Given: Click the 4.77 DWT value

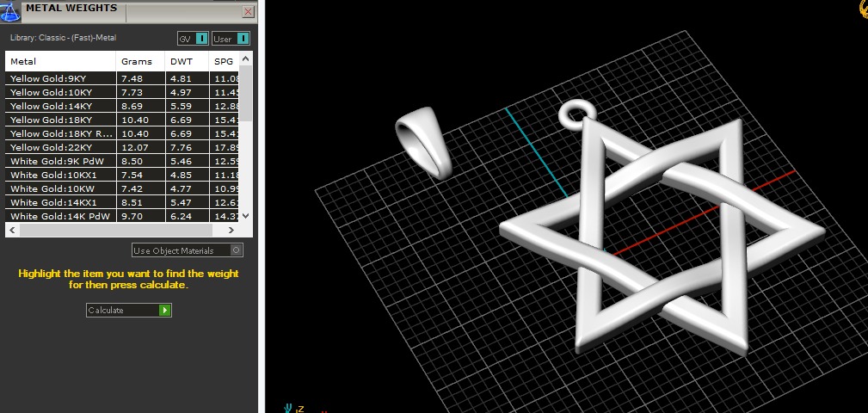Looking at the screenshot, I should tap(181, 188).
